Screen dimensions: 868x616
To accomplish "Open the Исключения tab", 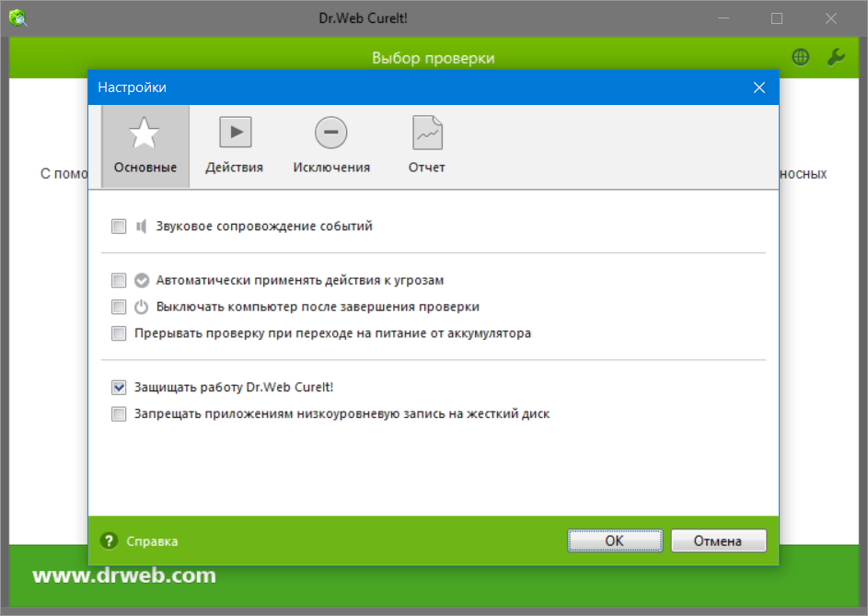I will pos(331,146).
